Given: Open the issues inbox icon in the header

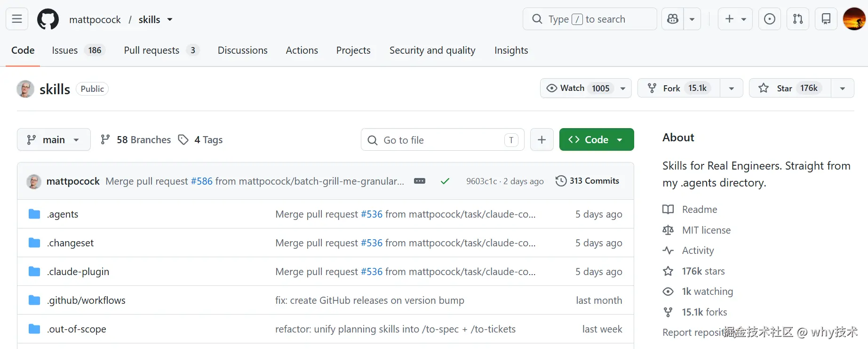Looking at the screenshot, I should tap(770, 19).
